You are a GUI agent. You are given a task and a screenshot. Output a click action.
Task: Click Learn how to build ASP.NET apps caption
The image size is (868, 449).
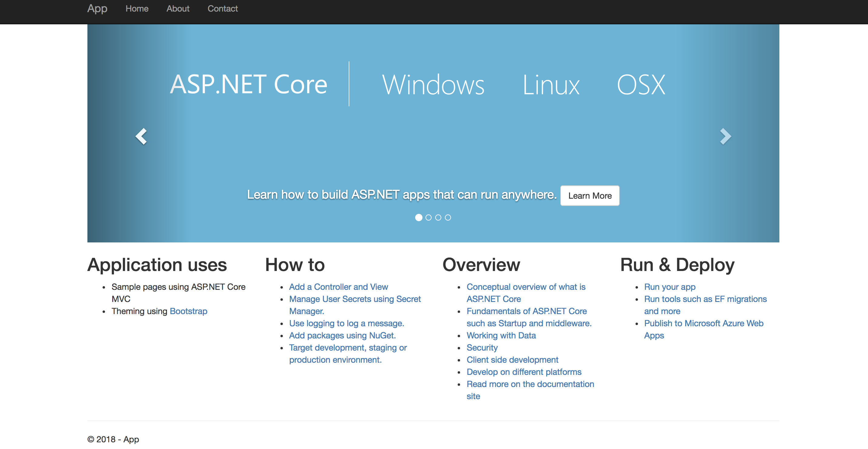point(402,195)
